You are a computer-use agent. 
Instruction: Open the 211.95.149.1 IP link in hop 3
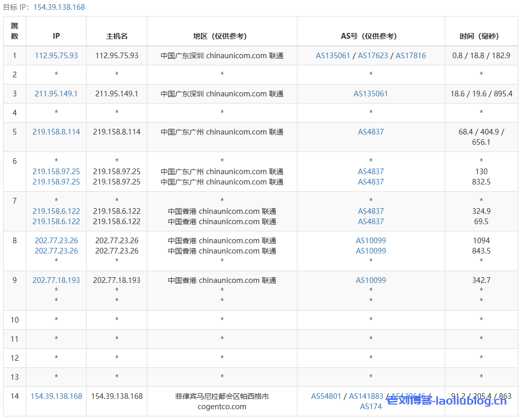[x=56, y=94]
